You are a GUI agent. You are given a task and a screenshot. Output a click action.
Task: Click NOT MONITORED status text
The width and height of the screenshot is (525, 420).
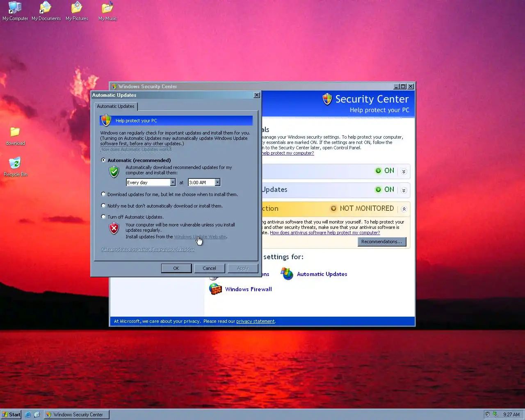point(367,208)
